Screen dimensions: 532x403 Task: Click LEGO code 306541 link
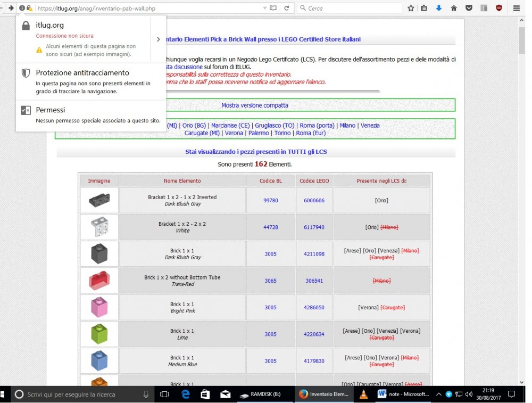314,281
